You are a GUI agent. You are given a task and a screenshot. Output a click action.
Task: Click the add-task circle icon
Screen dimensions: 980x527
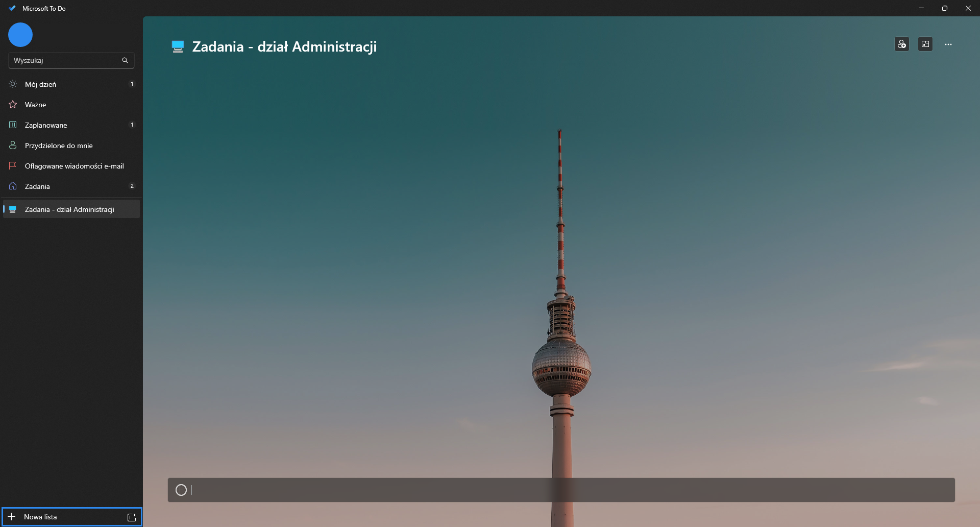click(x=181, y=490)
